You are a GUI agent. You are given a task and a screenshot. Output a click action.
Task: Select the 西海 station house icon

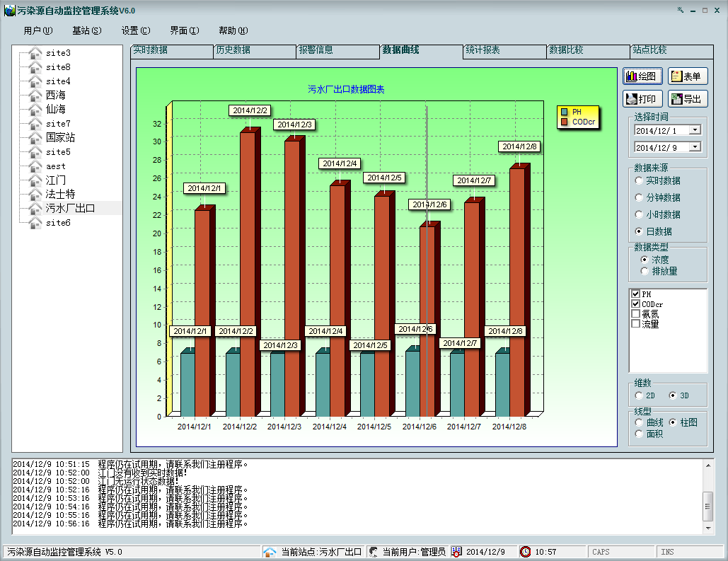(x=35, y=96)
